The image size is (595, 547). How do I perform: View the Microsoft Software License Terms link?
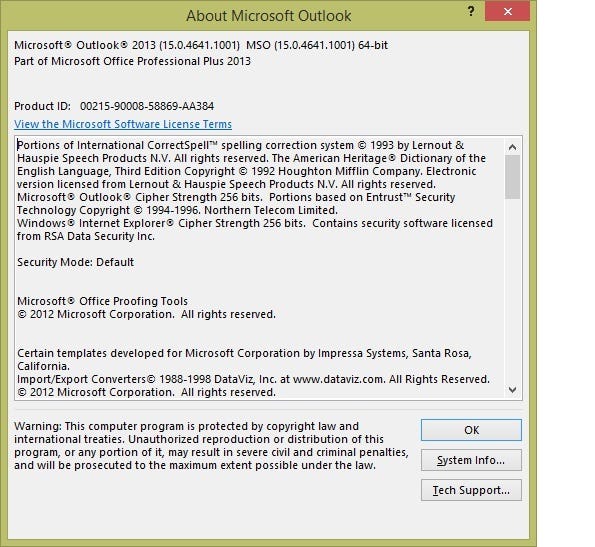(123, 124)
